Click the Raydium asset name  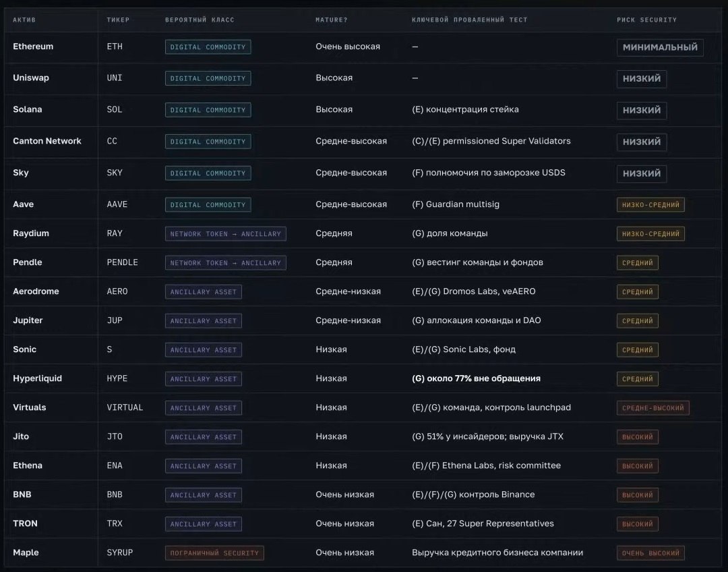pos(30,233)
